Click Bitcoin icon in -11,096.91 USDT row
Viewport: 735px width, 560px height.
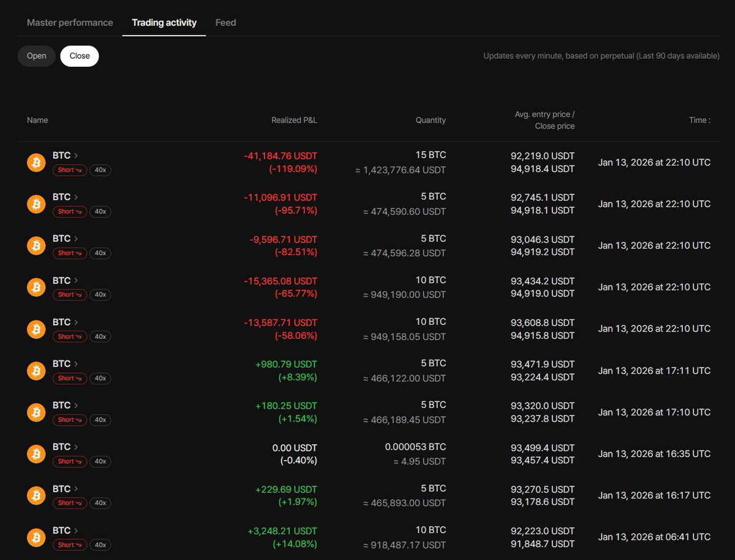[36, 204]
